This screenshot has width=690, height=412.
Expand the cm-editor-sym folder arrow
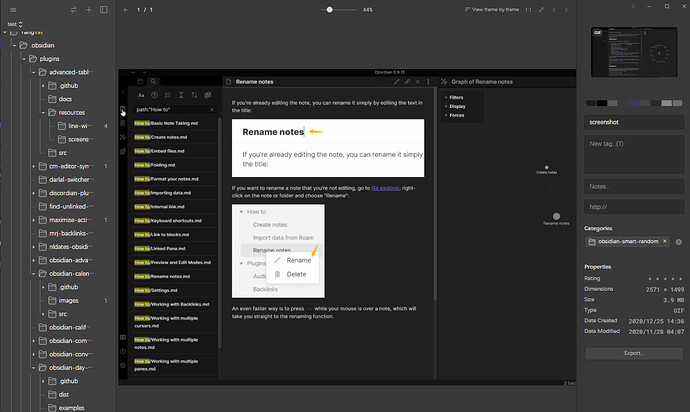coord(33,166)
